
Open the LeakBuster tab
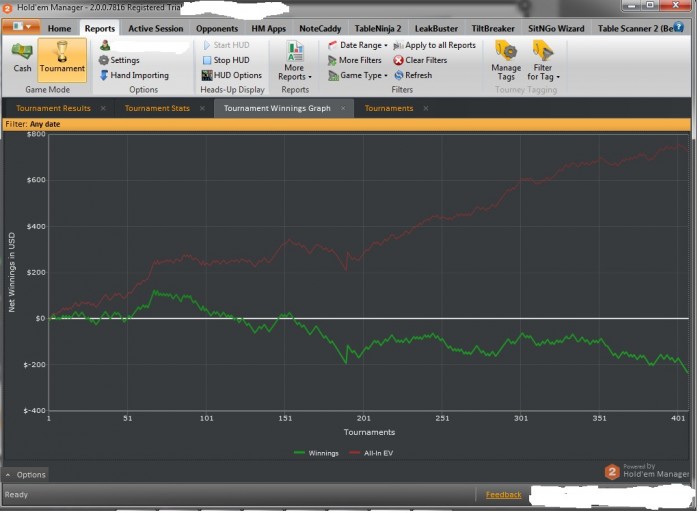coord(436,29)
